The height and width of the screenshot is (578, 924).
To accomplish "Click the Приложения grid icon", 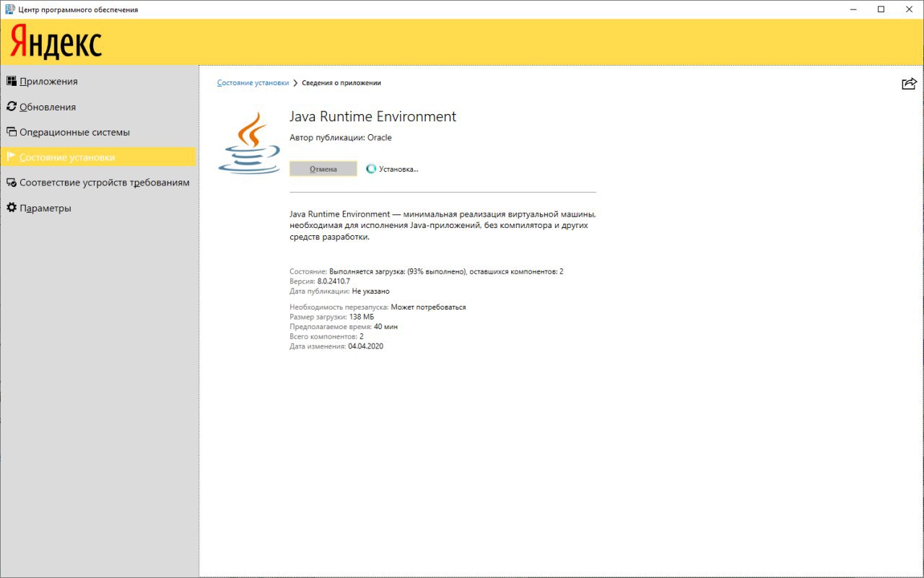I will (12, 81).
